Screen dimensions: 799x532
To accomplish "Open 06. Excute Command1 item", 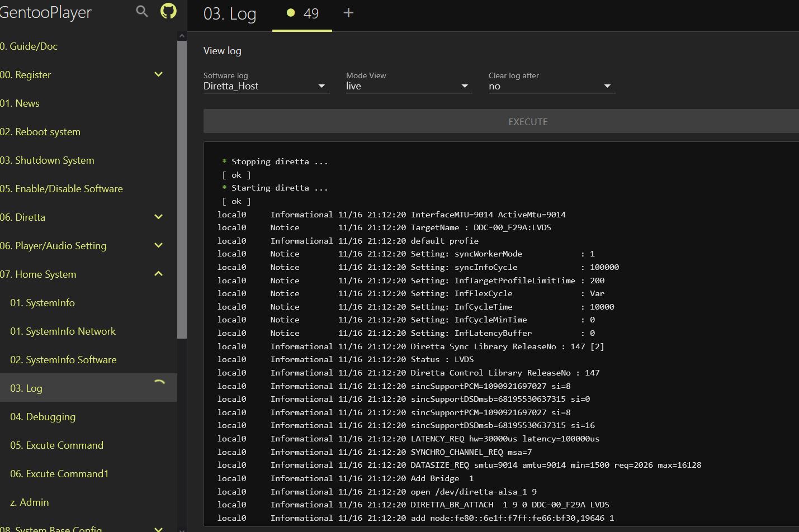I will (x=59, y=474).
